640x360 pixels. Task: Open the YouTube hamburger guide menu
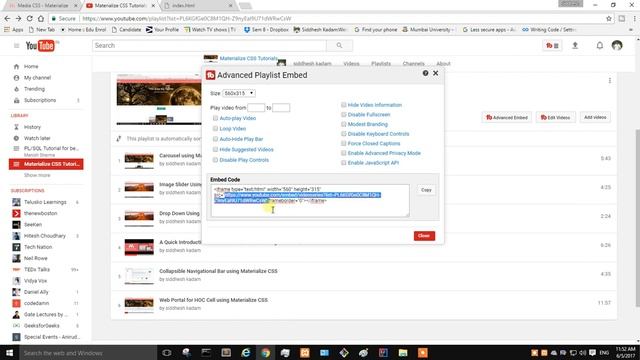(x=16, y=46)
